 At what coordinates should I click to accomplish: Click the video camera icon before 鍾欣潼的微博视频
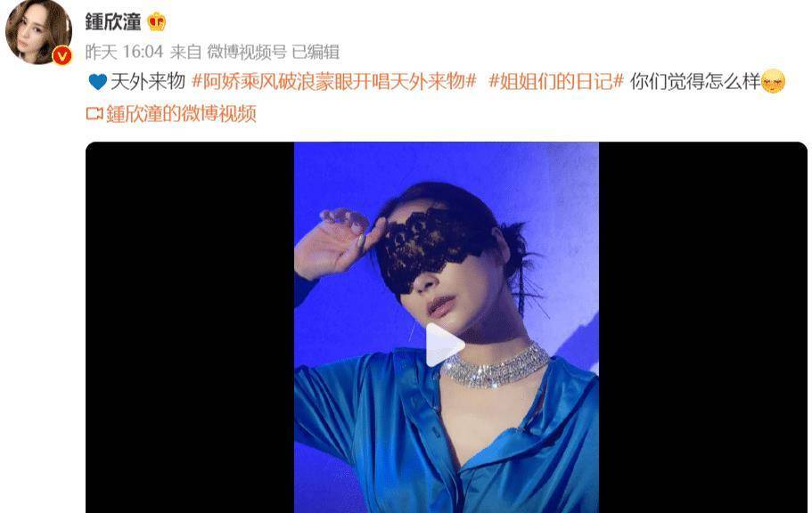pos(94,113)
